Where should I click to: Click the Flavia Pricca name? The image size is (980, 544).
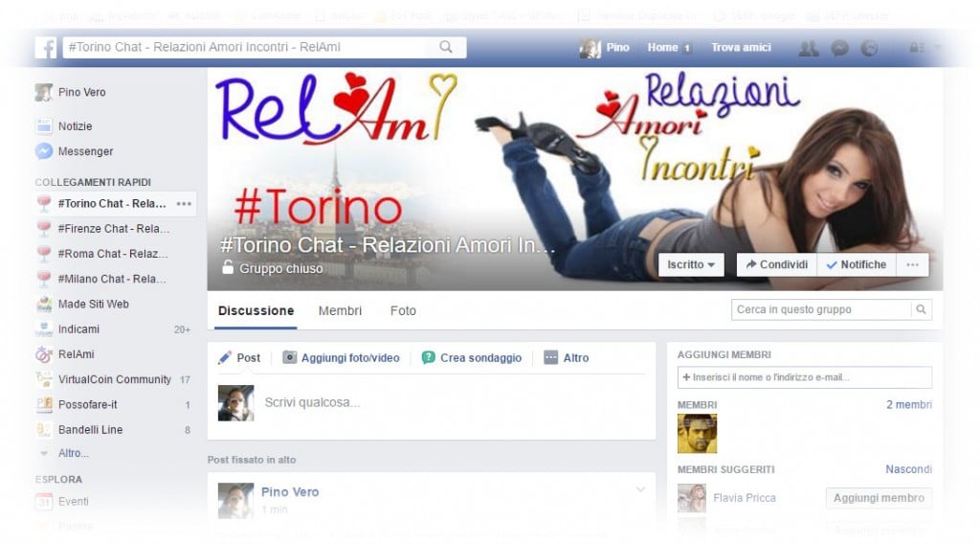pyautogui.click(x=745, y=498)
